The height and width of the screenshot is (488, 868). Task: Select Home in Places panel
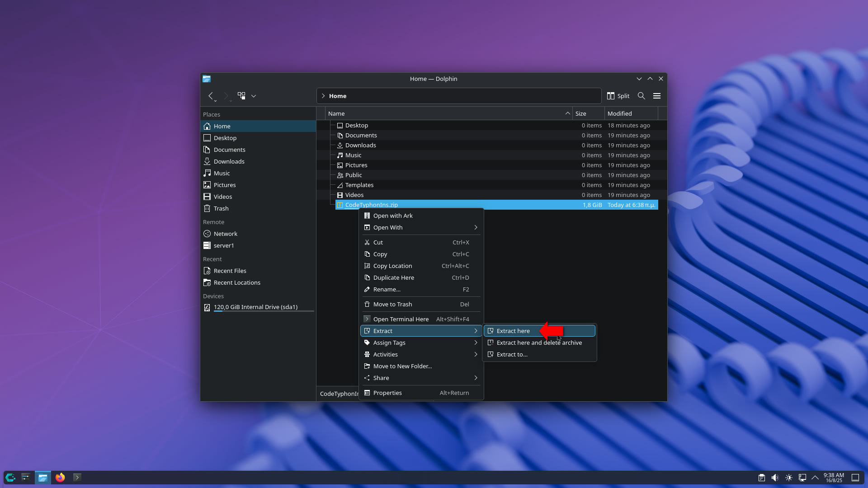tap(258, 126)
